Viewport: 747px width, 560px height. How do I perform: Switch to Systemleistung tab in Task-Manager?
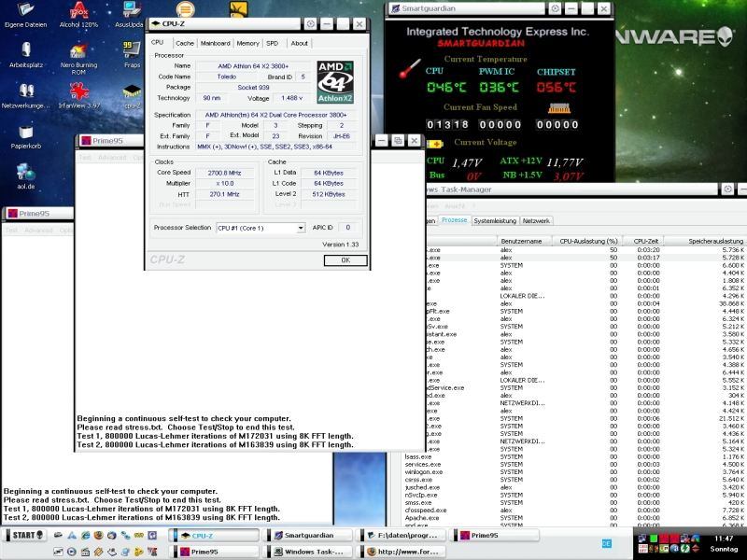click(495, 221)
